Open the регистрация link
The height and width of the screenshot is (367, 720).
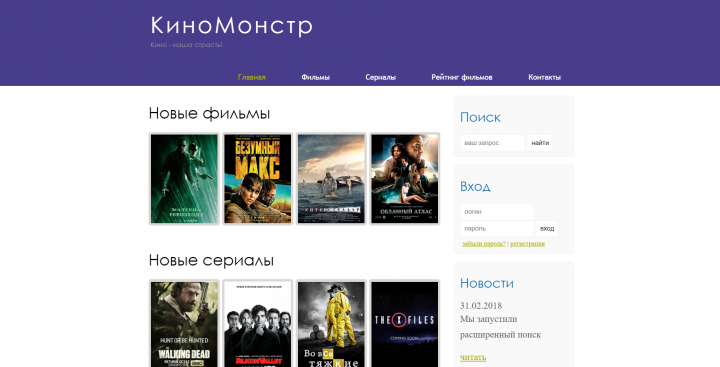[x=527, y=244]
